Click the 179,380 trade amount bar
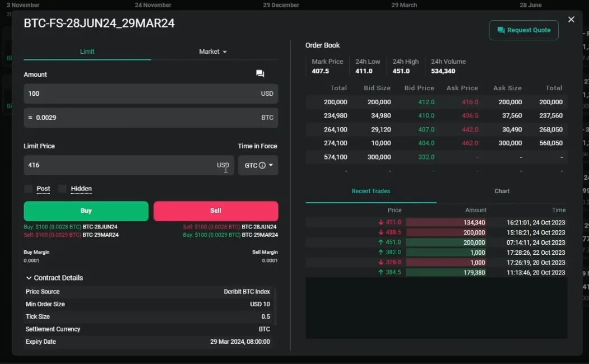Image resolution: width=589 pixels, height=364 pixels. click(446, 272)
